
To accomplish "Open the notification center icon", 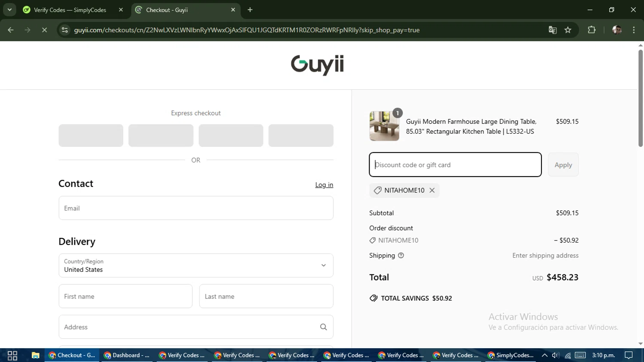I will (x=629, y=355).
